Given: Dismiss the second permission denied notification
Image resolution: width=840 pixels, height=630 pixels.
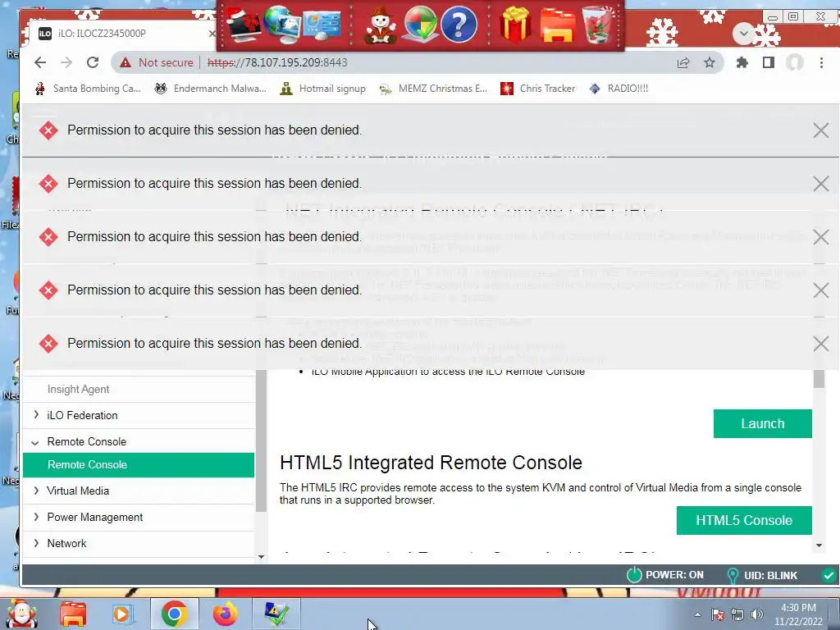Looking at the screenshot, I should (820, 184).
